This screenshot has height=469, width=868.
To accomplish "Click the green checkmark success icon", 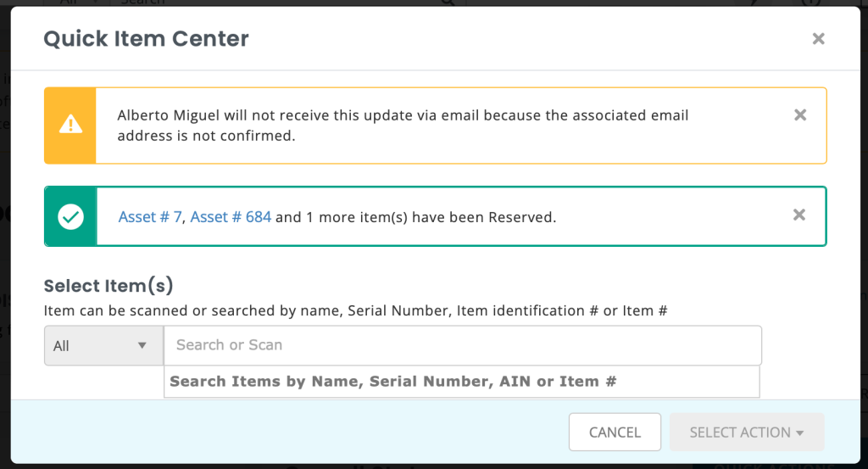I will [x=71, y=216].
